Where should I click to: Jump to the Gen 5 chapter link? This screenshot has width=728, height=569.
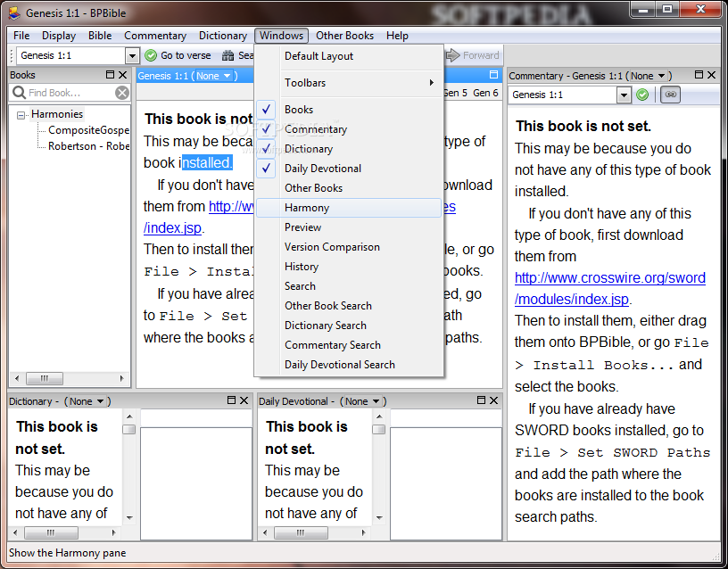tap(455, 93)
